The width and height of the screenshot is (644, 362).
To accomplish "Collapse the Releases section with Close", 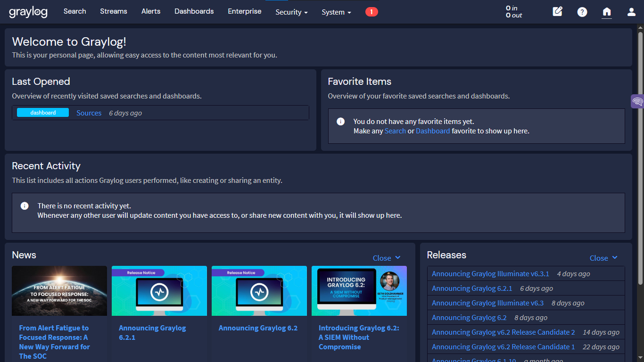I will [x=603, y=258].
